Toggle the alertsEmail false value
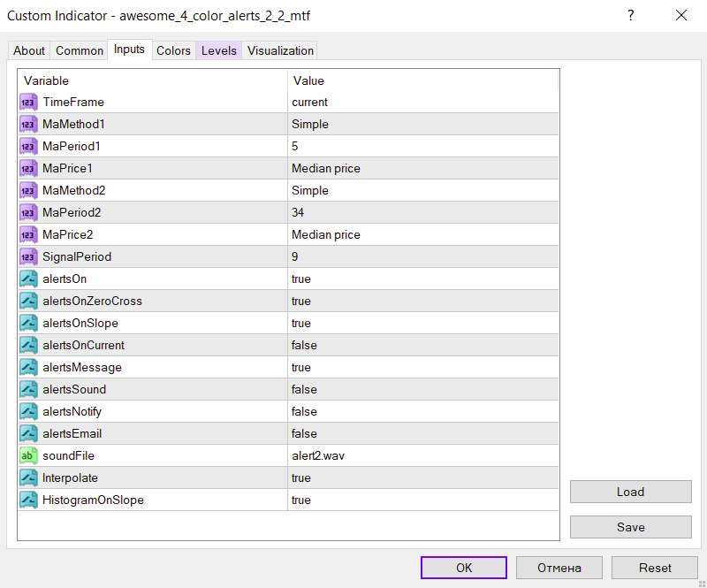707x588 pixels. [304, 434]
